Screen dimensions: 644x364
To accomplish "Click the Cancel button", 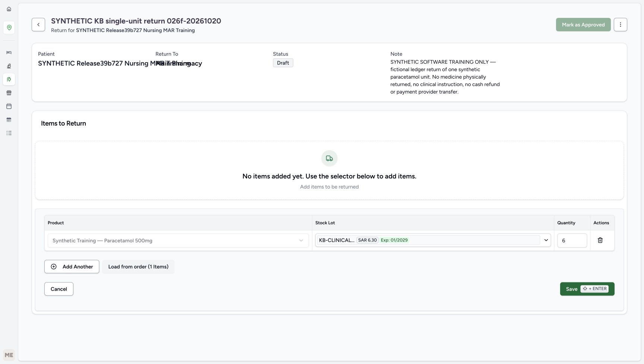I will click(x=59, y=289).
